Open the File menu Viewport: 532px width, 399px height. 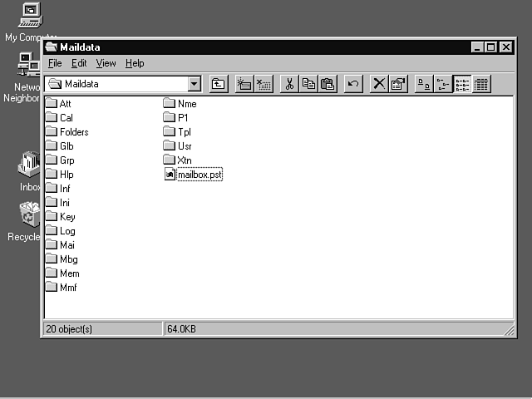[x=55, y=63]
